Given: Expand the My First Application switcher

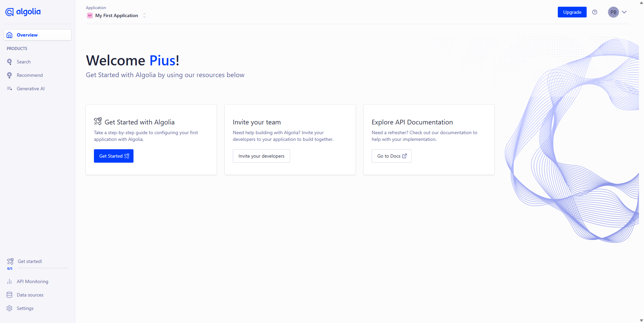Looking at the screenshot, I should point(144,15).
